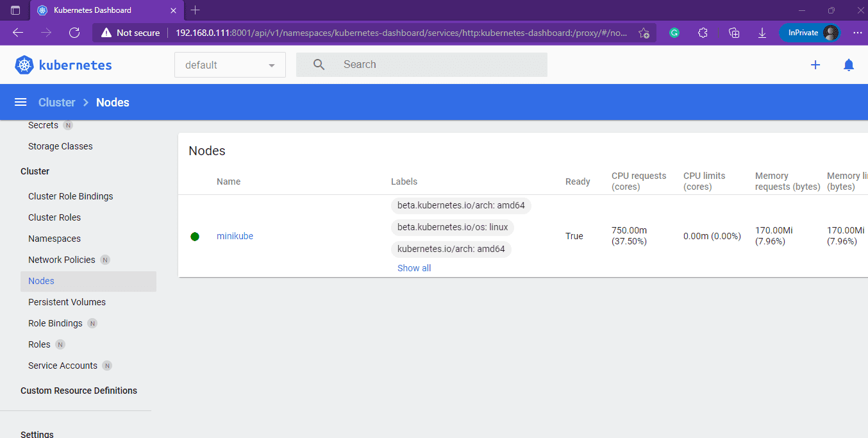Select Persistent Volumes in the sidebar

(x=67, y=301)
